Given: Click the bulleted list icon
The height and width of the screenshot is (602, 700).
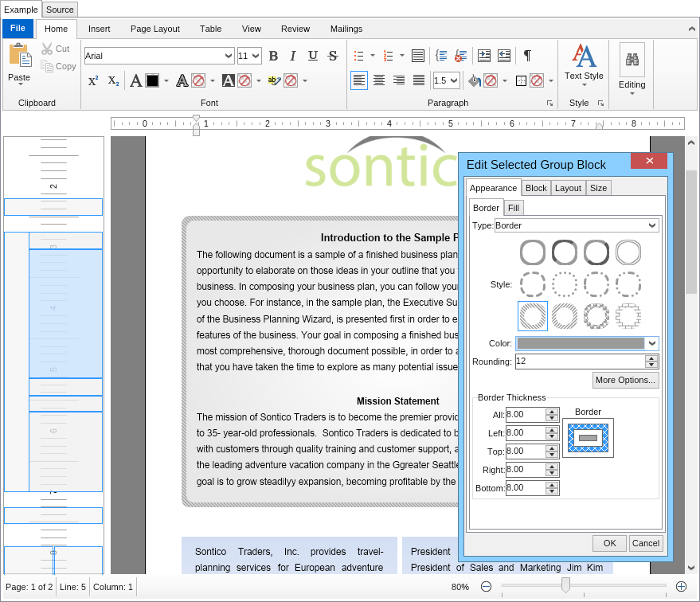Looking at the screenshot, I should pos(359,56).
